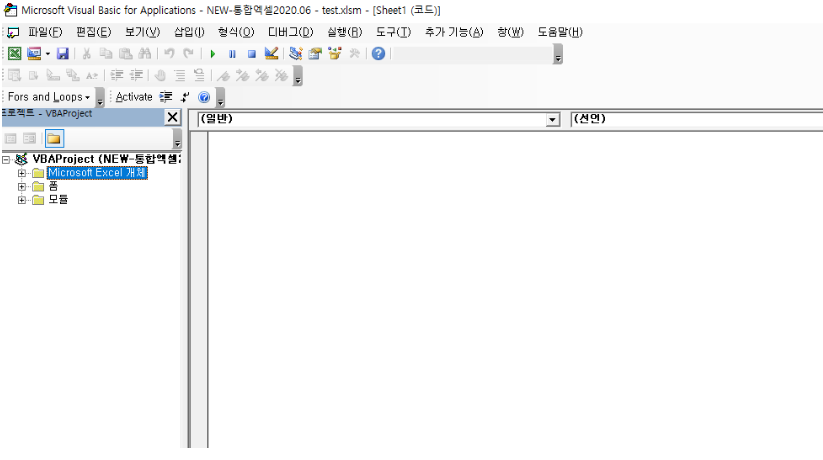
Task: Close the Project VBAProject panel
Action: point(172,117)
